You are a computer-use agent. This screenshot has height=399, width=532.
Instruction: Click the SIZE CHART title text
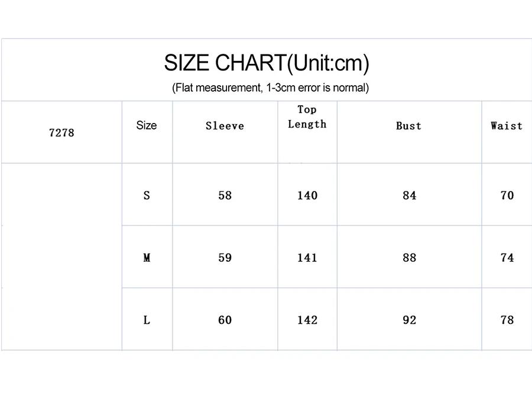tap(267, 63)
